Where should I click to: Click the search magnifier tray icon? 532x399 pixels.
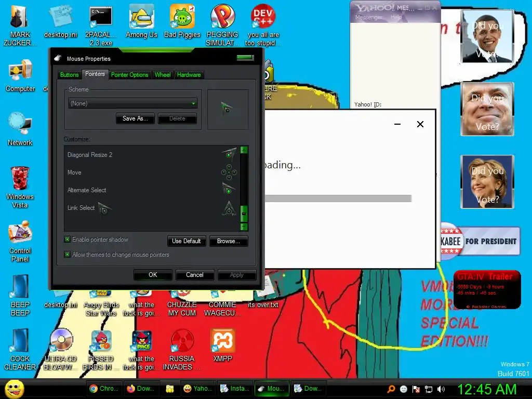pyautogui.click(x=391, y=389)
